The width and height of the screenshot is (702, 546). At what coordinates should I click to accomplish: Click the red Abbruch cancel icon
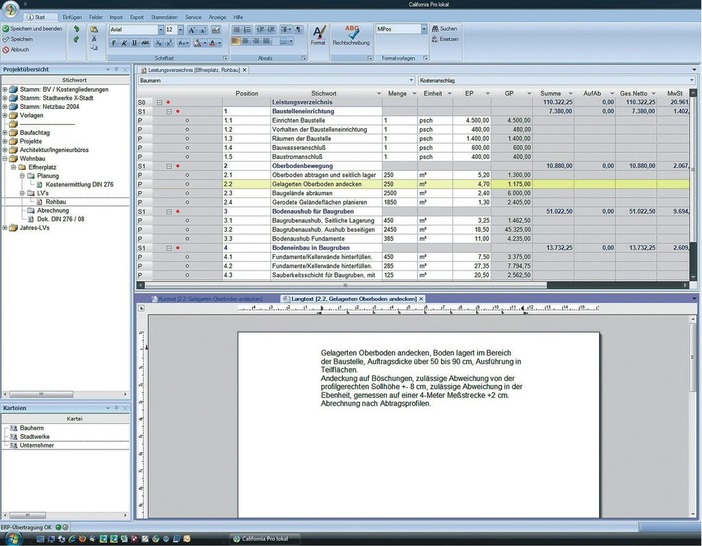(7, 49)
